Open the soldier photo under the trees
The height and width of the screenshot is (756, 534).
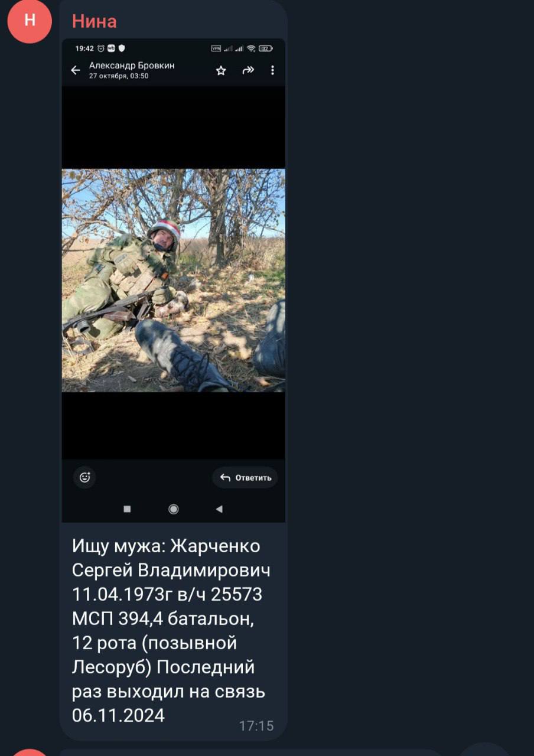[x=174, y=281]
